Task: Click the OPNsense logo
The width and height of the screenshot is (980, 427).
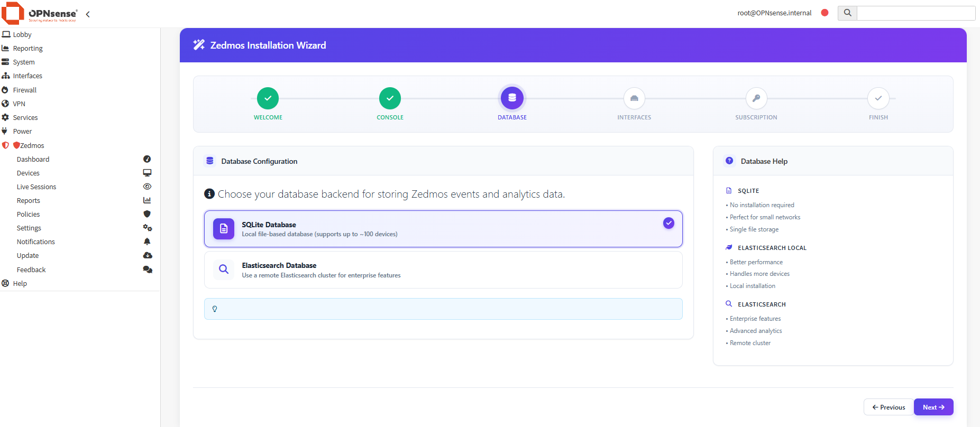Action: click(40, 14)
